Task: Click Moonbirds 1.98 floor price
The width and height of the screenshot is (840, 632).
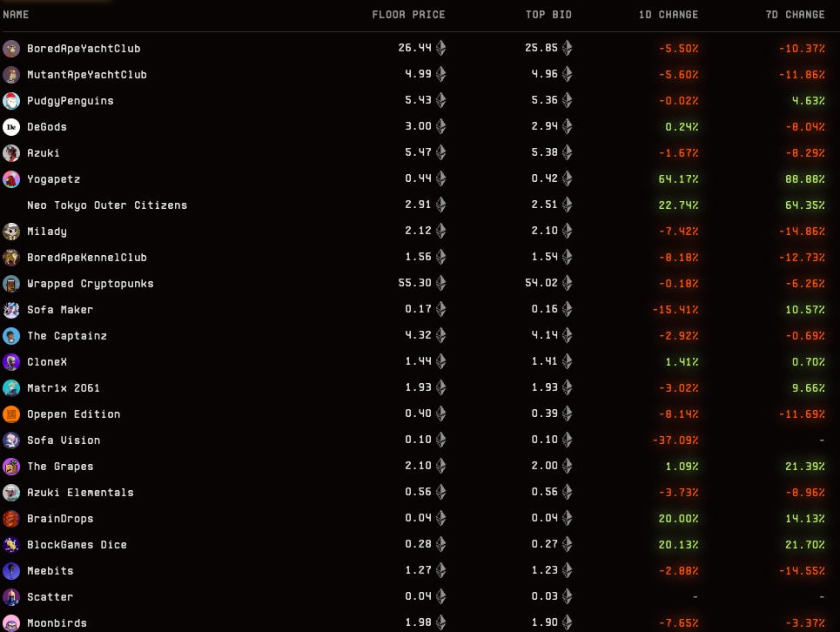Action: (418, 622)
